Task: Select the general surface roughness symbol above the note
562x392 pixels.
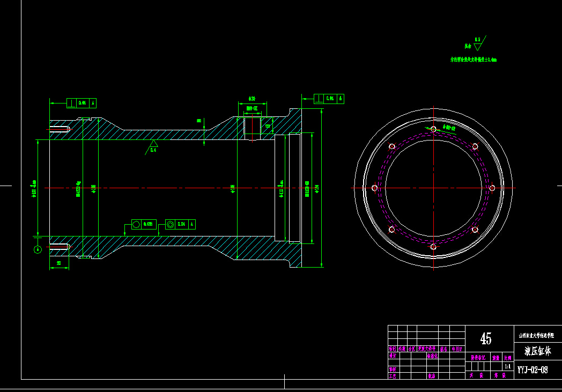Action: [x=479, y=43]
